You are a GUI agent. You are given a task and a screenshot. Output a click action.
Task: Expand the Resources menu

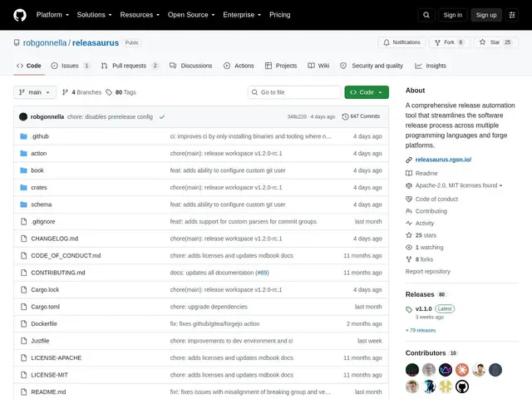pyautogui.click(x=140, y=15)
